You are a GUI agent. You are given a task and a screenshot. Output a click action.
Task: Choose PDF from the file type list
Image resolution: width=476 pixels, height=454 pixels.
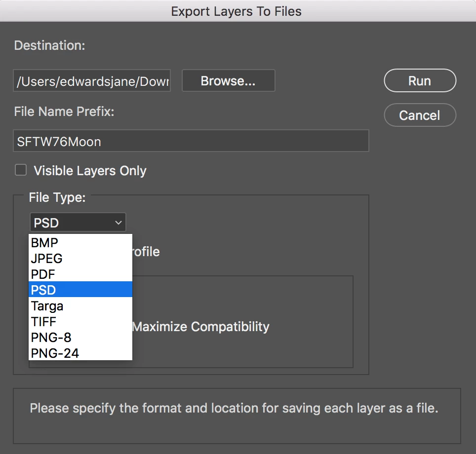click(80, 274)
